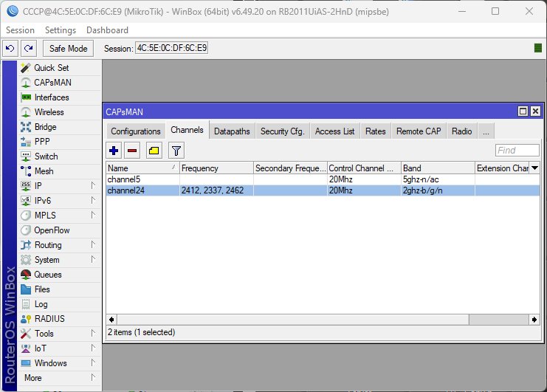
Task: Click the Redo arrow icon
Action: click(29, 48)
